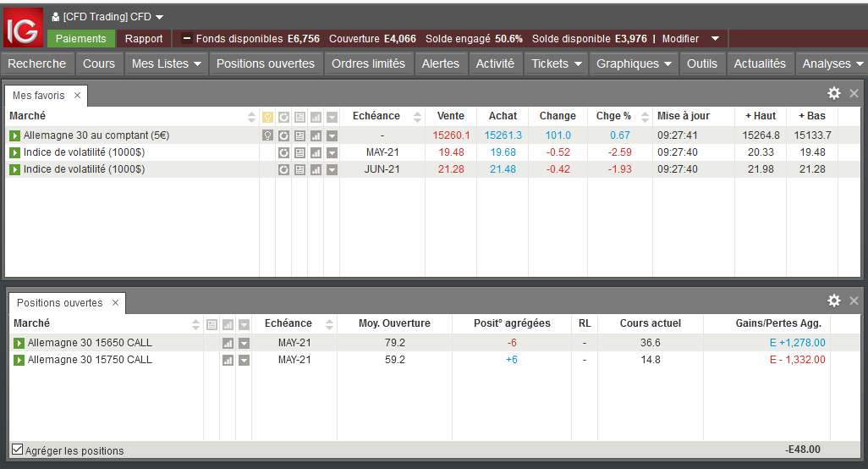The width and height of the screenshot is (868, 469).
Task: Open the Outils menu item
Action: [702, 63]
